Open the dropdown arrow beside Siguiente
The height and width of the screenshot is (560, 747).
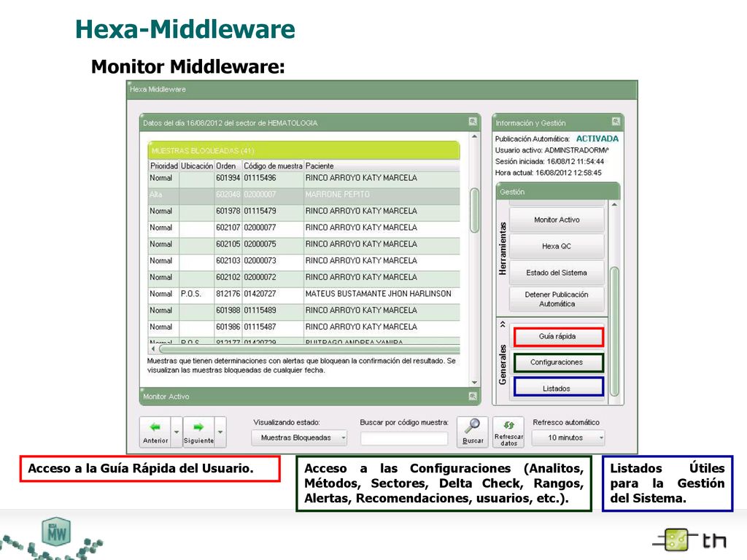coord(220,432)
